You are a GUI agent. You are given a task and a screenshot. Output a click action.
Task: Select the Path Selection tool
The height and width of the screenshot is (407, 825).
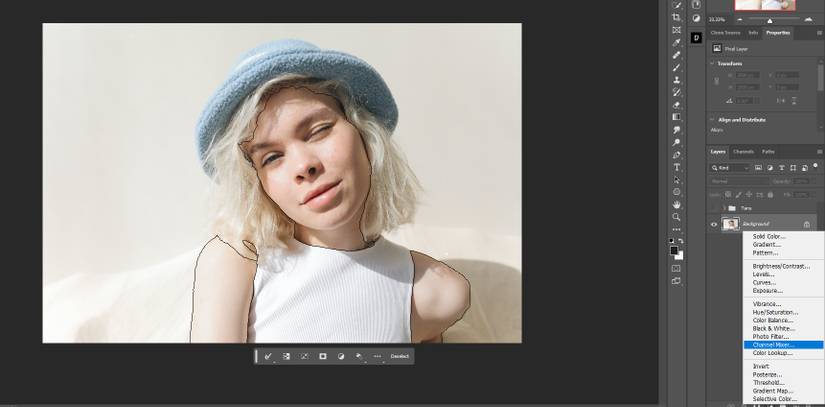(x=677, y=179)
